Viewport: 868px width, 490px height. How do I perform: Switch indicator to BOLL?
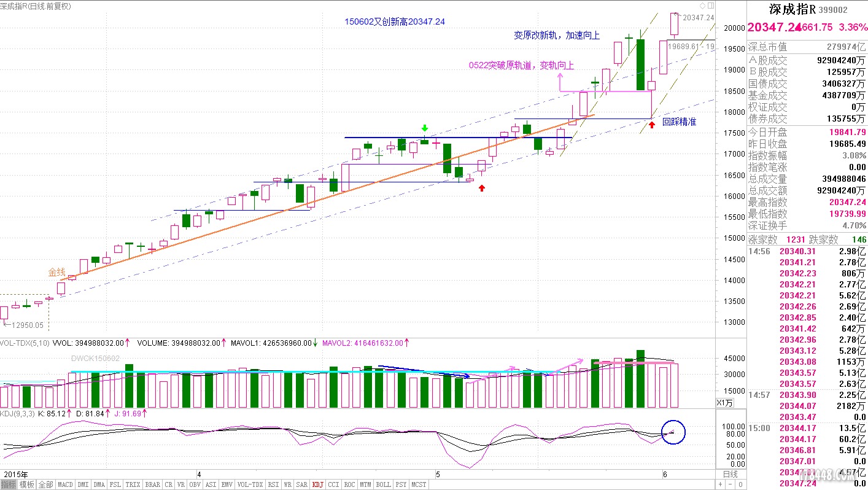coord(383,484)
